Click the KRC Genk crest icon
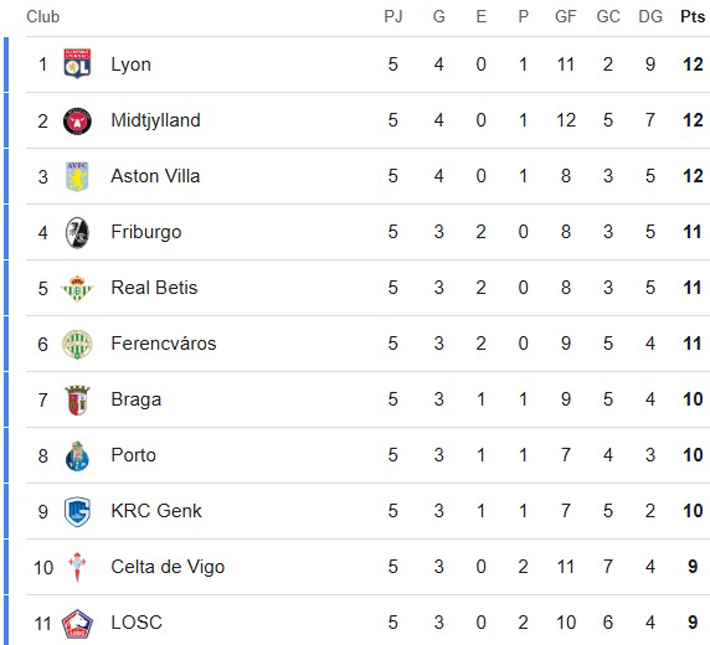This screenshot has height=645, width=710. pyautogui.click(x=77, y=511)
